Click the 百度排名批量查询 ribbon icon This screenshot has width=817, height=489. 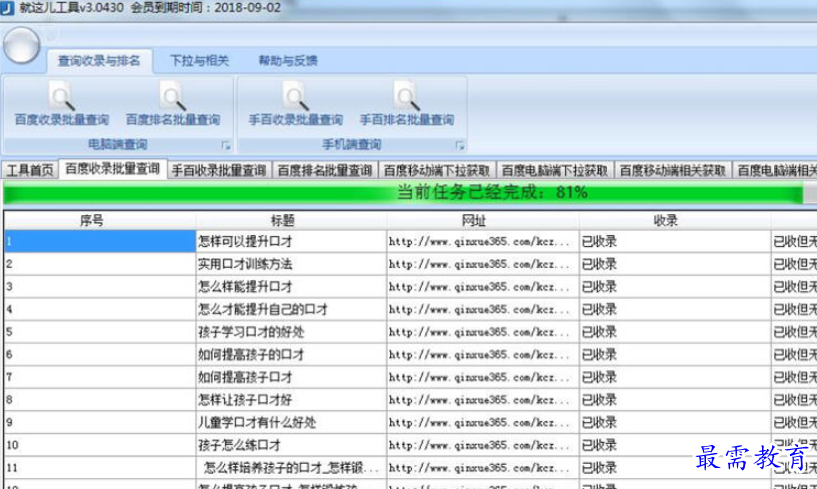coord(173,98)
